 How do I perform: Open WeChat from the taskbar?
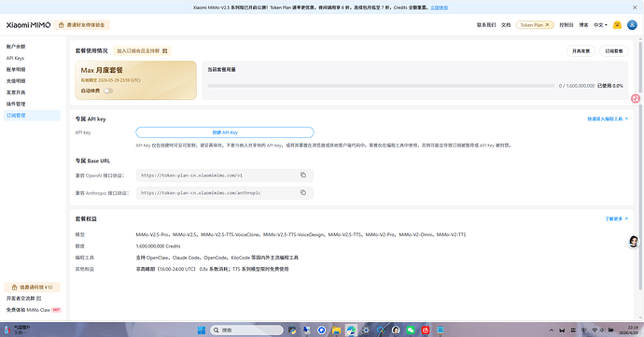pos(411,330)
